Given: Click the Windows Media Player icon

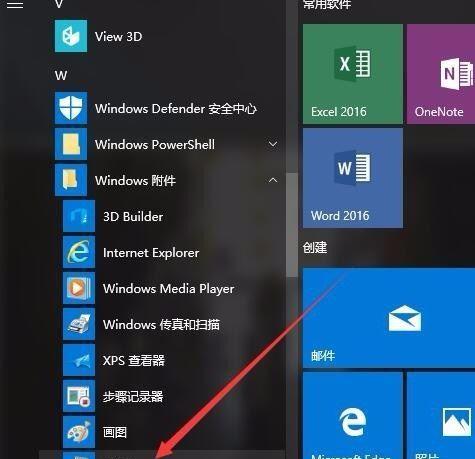Looking at the screenshot, I should (79, 288).
